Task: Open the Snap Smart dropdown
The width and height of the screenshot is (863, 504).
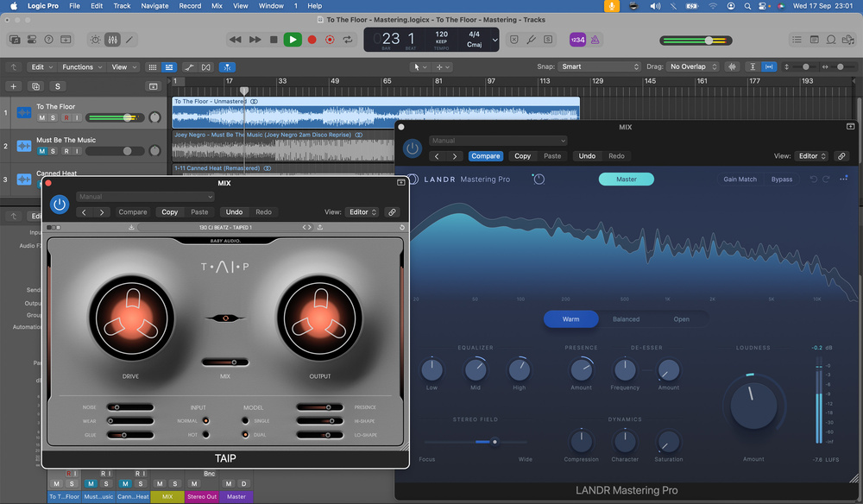Action: [599, 66]
